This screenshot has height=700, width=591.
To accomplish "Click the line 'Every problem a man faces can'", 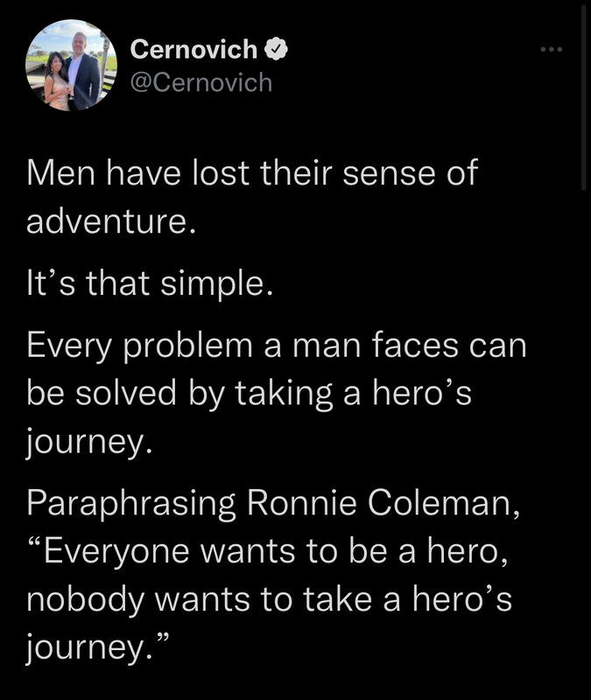I will coord(277,345).
